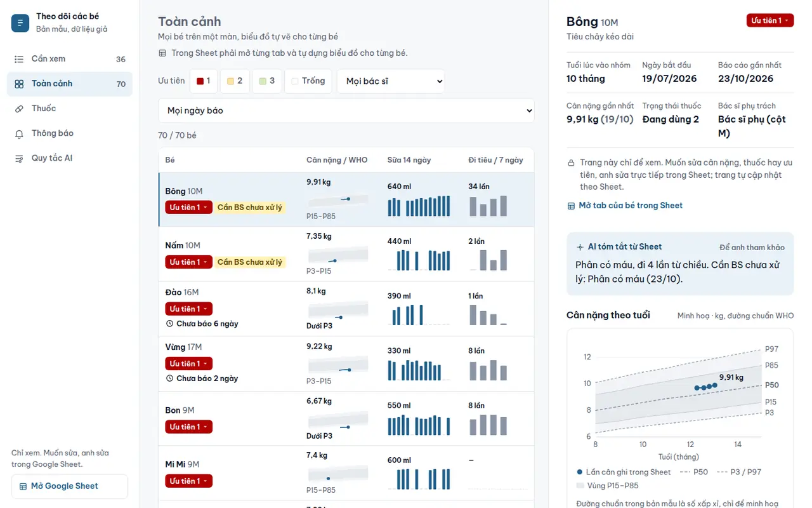Go to the Thông báo page

70,133
